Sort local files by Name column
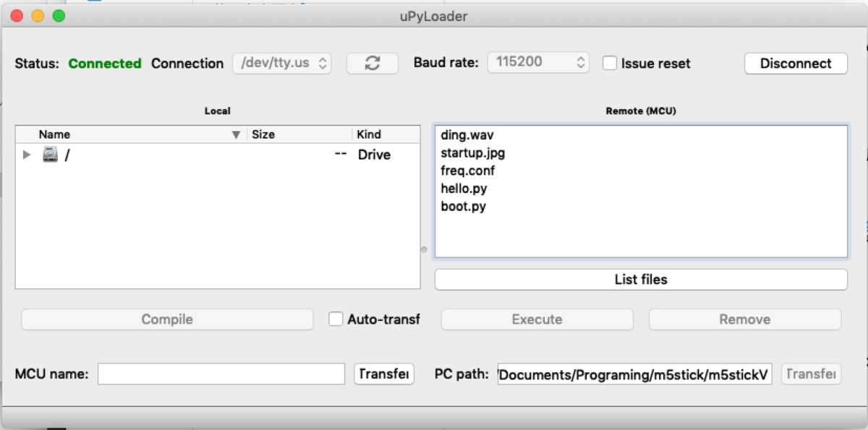868x430 pixels. (x=131, y=134)
